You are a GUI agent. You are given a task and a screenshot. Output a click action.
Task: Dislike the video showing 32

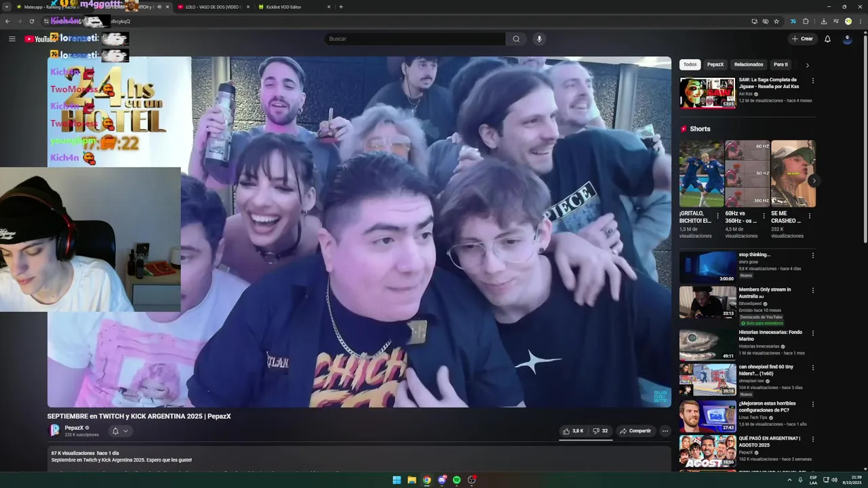[600, 431]
